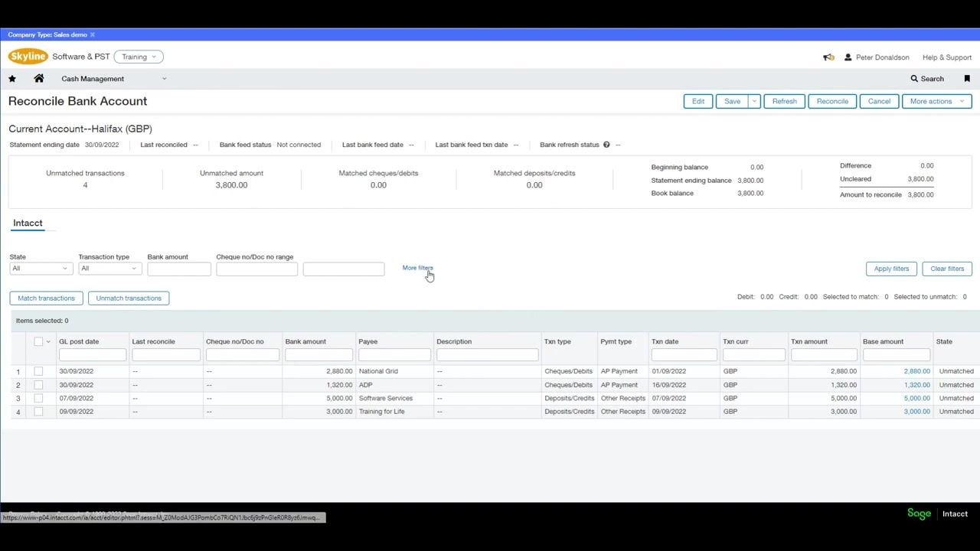Viewport: 980px width, 551px height.
Task: Focus the Payee column filter box
Action: click(x=394, y=355)
